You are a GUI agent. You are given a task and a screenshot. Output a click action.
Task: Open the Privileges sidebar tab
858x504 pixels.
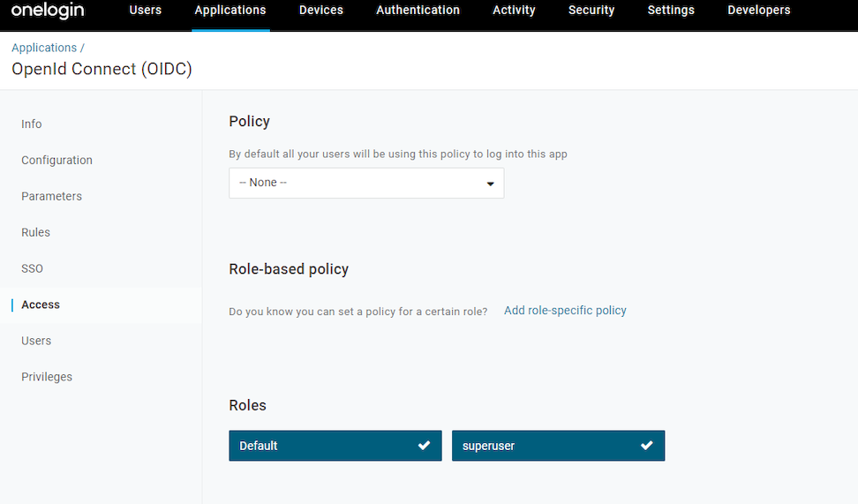47,377
